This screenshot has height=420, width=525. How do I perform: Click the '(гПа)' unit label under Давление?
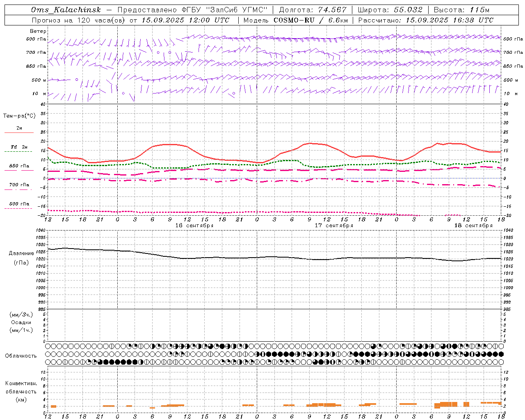coord(21,263)
